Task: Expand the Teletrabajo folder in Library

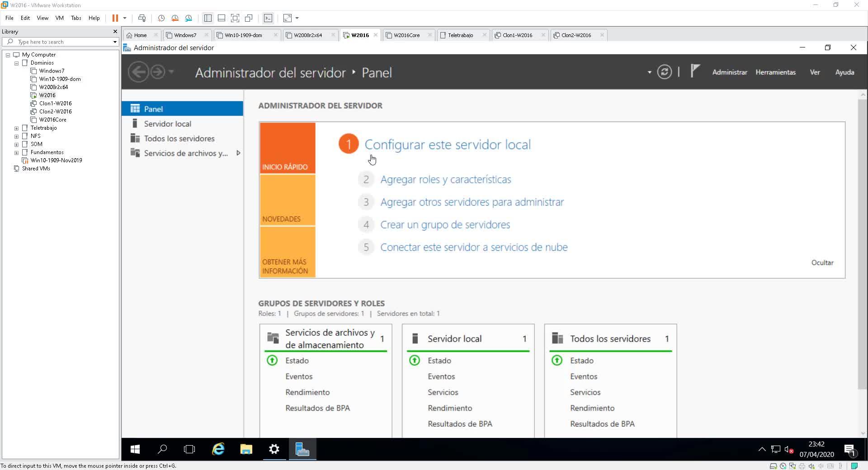Action: [17, 128]
